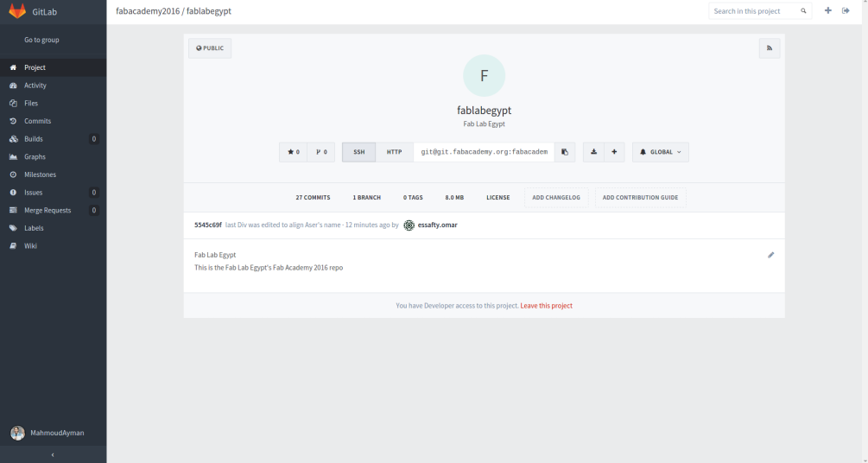Select the HTTP clone option
The width and height of the screenshot is (868, 463).
click(394, 152)
